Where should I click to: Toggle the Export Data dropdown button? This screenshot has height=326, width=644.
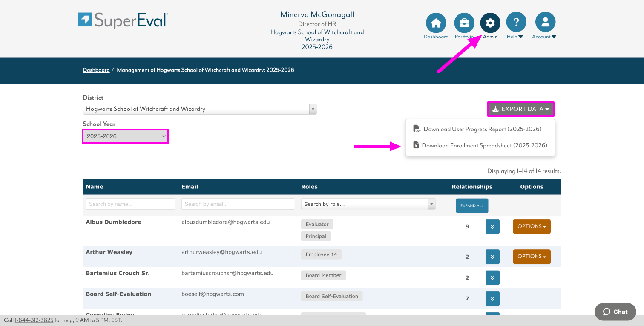521,109
